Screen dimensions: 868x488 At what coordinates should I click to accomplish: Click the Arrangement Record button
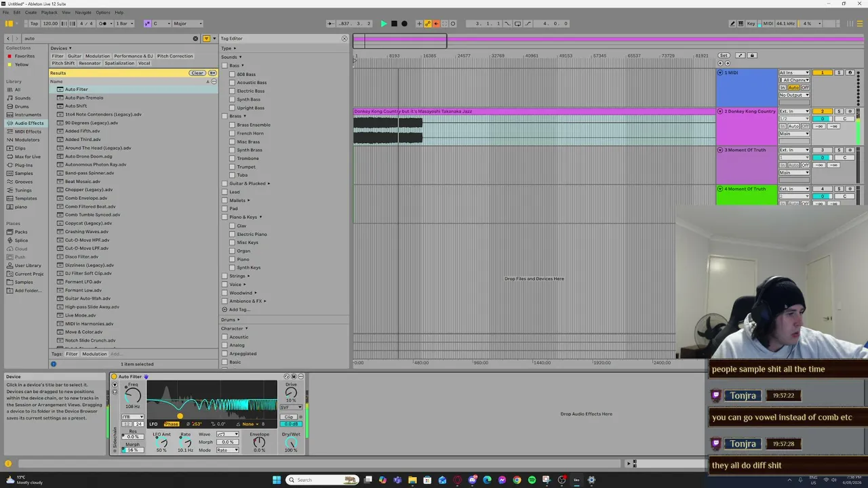404,24
